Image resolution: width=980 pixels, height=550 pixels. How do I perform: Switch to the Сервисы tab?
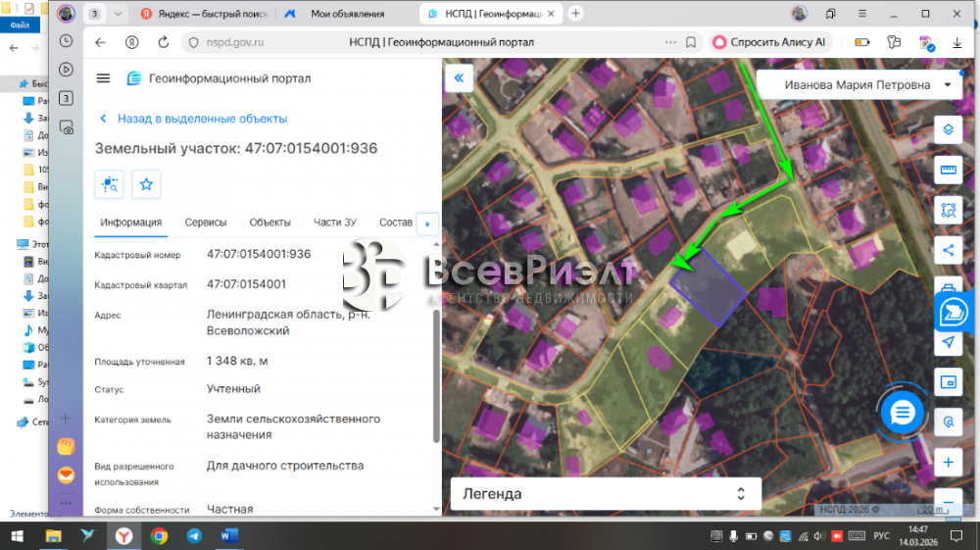pos(206,223)
